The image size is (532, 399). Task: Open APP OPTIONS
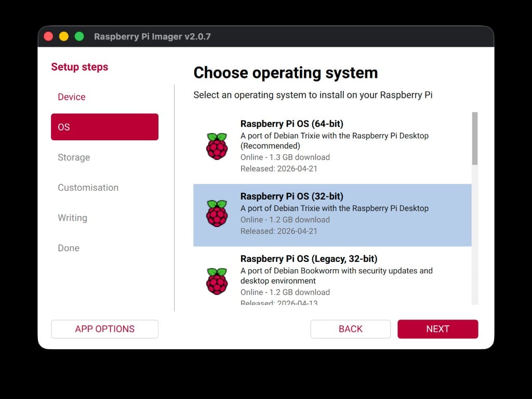(x=104, y=329)
